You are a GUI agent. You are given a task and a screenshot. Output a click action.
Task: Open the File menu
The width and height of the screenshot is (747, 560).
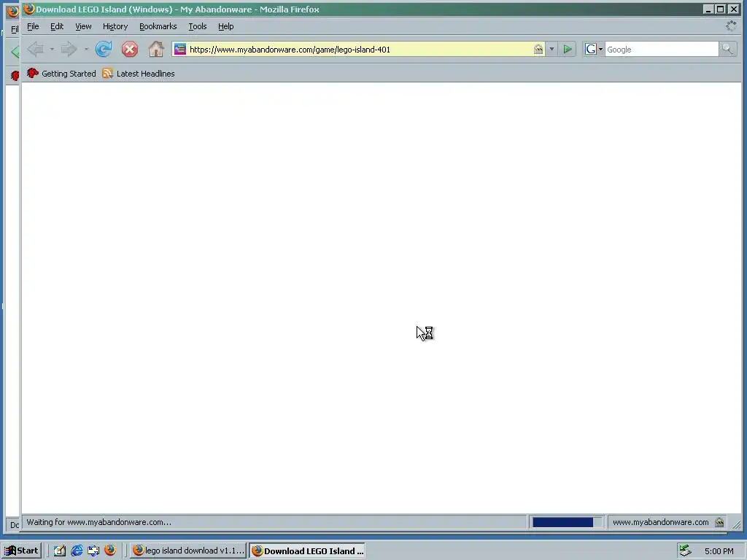tap(33, 26)
